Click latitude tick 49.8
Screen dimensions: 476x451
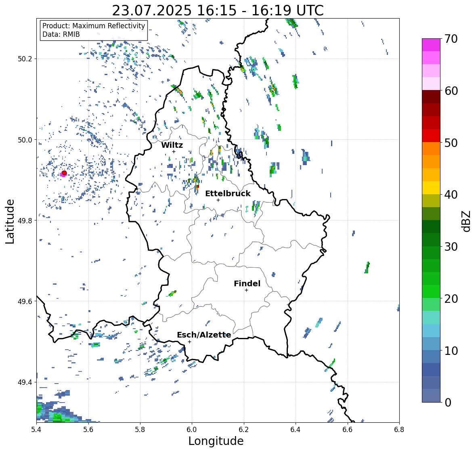click(x=25, y=220)
